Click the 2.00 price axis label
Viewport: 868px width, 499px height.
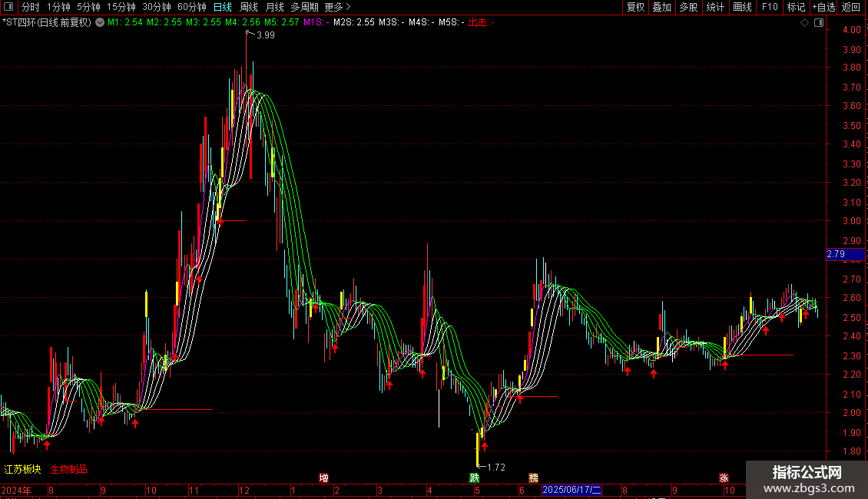[852, 413]
